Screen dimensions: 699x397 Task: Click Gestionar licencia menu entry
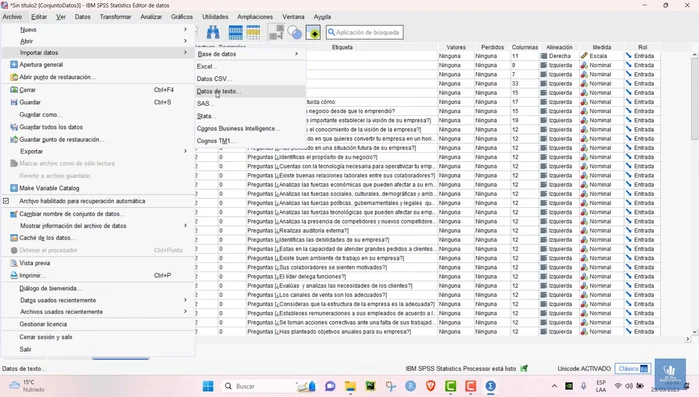click(98, 324)
